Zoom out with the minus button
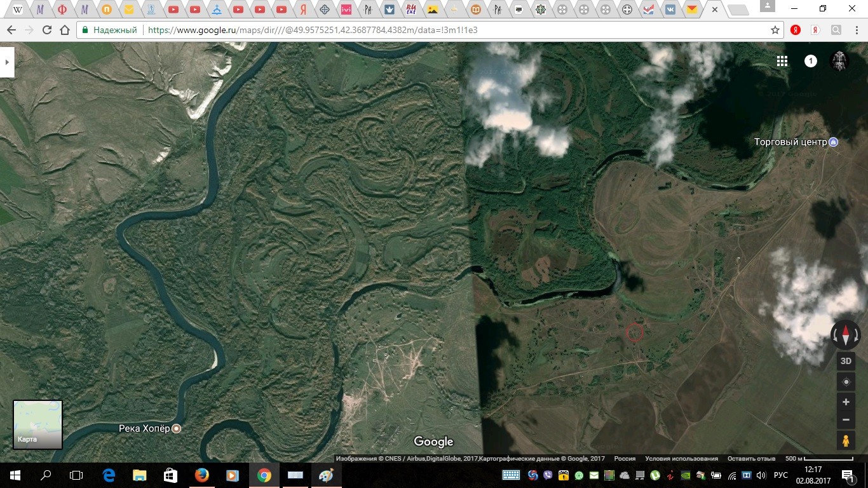868x488 pixels. 846,419
